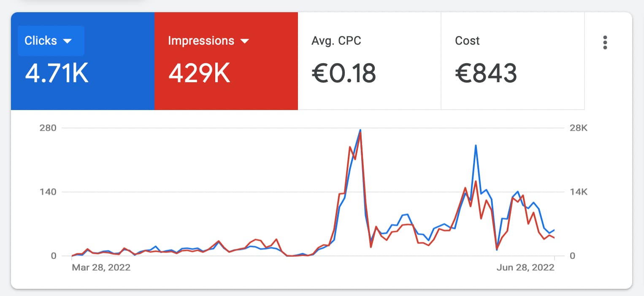Click the 4.71K clicks value

click(57, 73)
